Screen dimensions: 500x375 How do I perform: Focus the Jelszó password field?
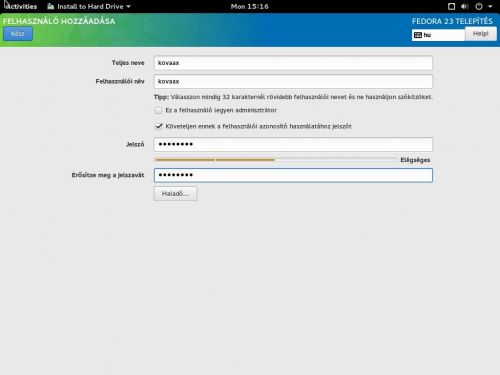coord(293,144)
